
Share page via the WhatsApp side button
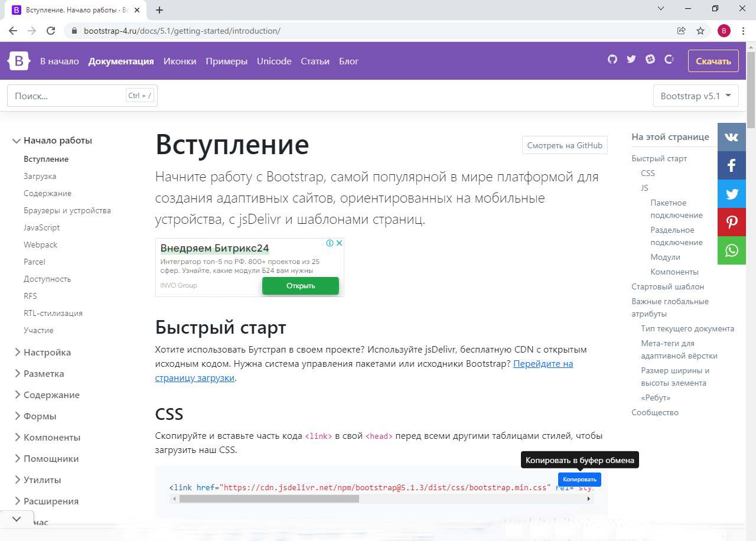(731, 250)
